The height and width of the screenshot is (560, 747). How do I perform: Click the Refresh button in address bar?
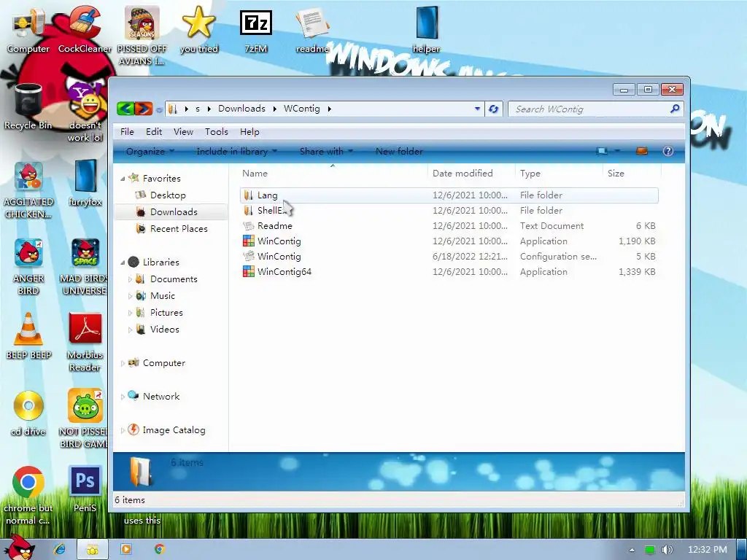click(494, 109)
